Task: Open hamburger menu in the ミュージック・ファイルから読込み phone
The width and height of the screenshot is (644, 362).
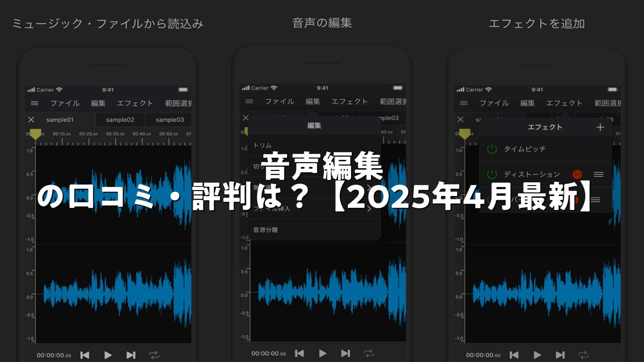Action: coord(35,103)
